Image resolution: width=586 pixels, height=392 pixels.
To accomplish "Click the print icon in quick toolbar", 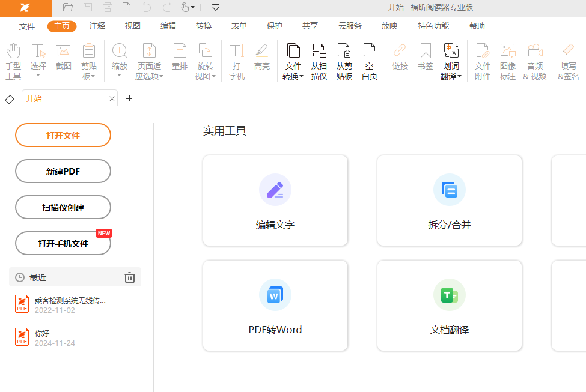I will point(107,7).
